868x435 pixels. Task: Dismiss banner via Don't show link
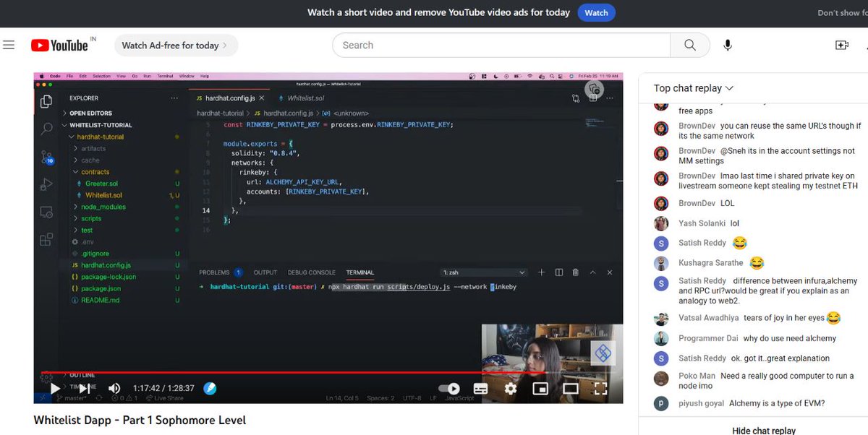point(842,13)
